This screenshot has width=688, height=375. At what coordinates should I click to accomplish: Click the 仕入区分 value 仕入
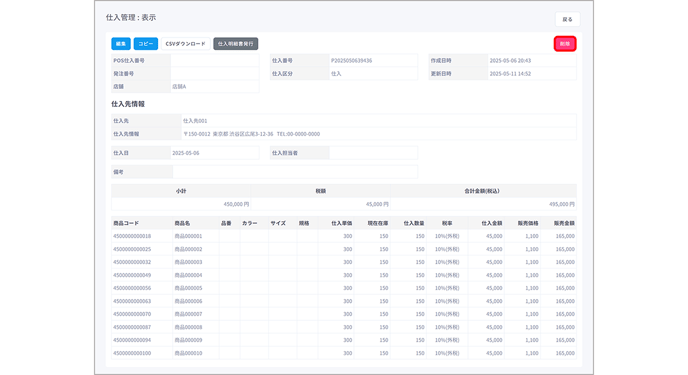point(336,74)
